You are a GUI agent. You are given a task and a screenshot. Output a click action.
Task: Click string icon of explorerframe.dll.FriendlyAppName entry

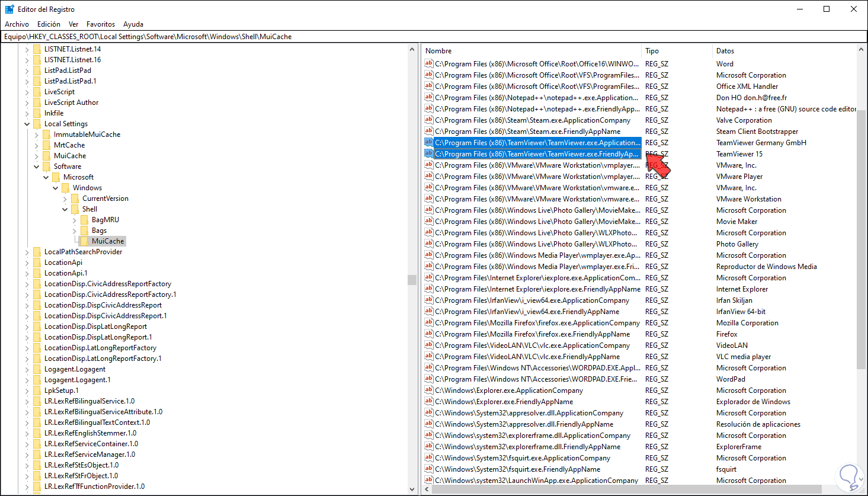pos(429,446)
